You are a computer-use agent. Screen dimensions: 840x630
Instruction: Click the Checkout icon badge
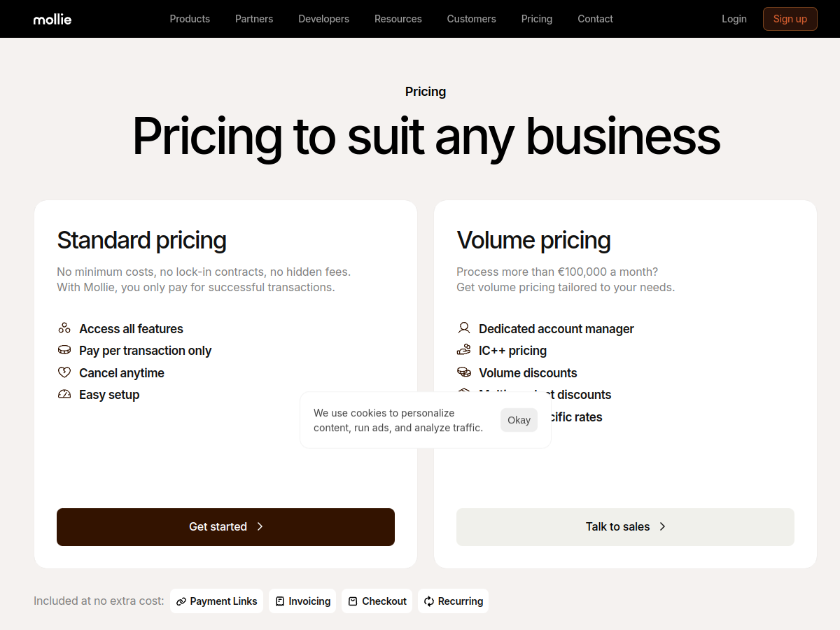[352, 601]
